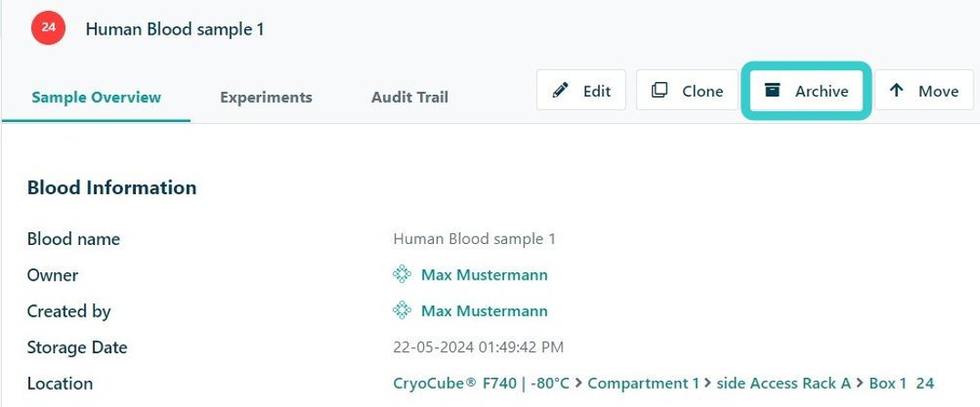Viewport: 980px width, 407px height.
Task: Click the Blood name value text
Action: tap(474, 239)
